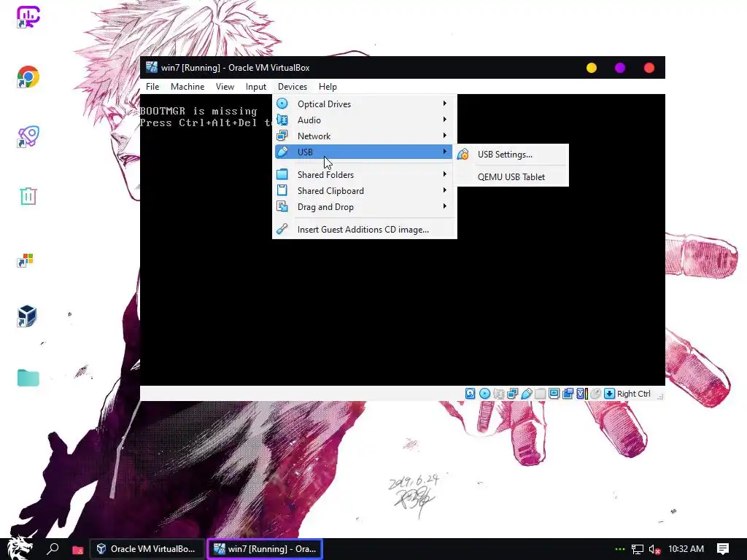Viewport: 747px width, 560px height.
Task: Click the display status bar icon
Action: 554,394
